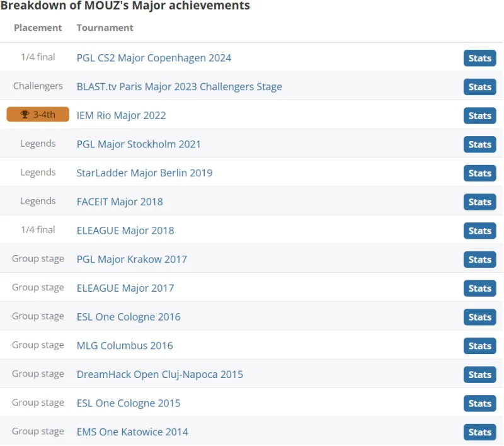Click Legends placement for Berlin 2019
The height and width of the screenshot is (446, 504).
[x=38, y=172]
